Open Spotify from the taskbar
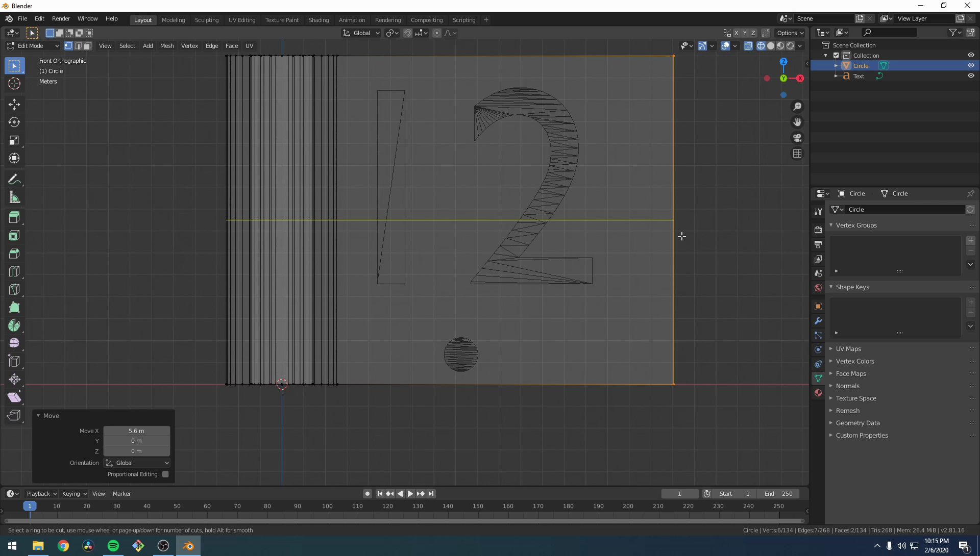This screenshot has height=556, width=980. point(113,546)
